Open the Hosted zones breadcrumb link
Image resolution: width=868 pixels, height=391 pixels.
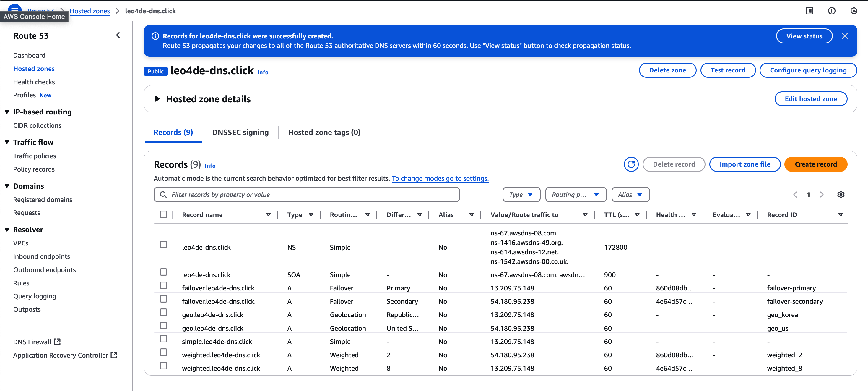(x=90, y=11)
